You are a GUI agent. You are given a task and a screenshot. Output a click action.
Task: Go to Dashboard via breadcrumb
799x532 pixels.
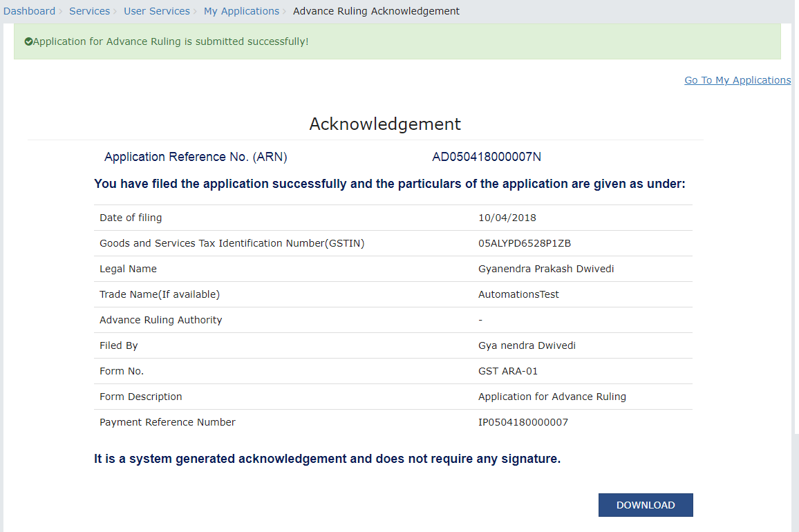pyautogui.click(x=29, y=11)
